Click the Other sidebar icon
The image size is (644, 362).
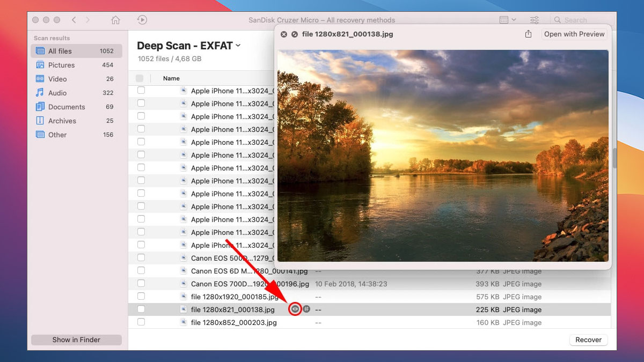point(40,135)
